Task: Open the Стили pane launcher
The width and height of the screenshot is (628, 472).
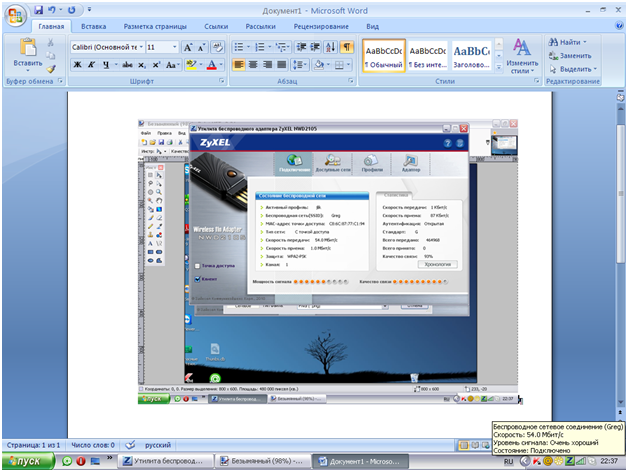Action: coord(537,81)
